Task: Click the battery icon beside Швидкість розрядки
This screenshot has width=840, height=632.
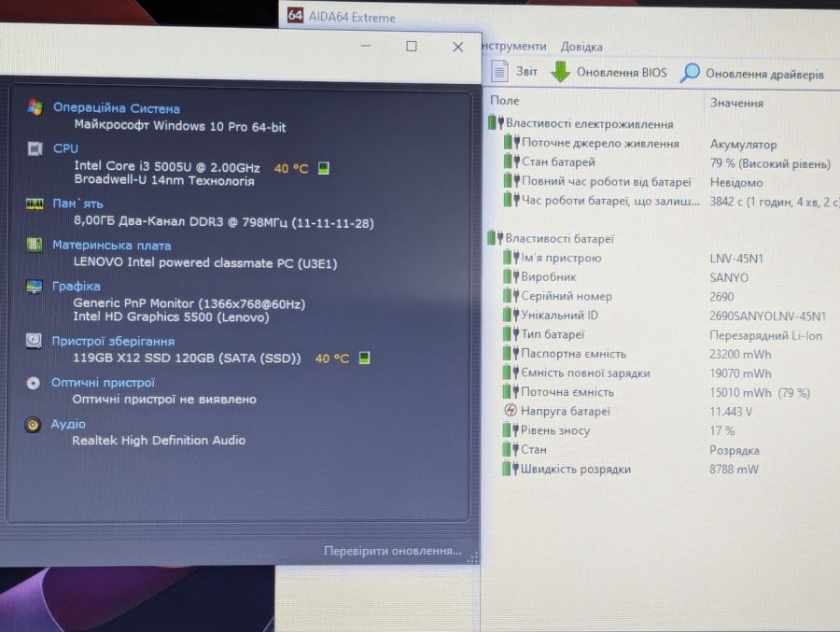Action: tap(511, 469)
